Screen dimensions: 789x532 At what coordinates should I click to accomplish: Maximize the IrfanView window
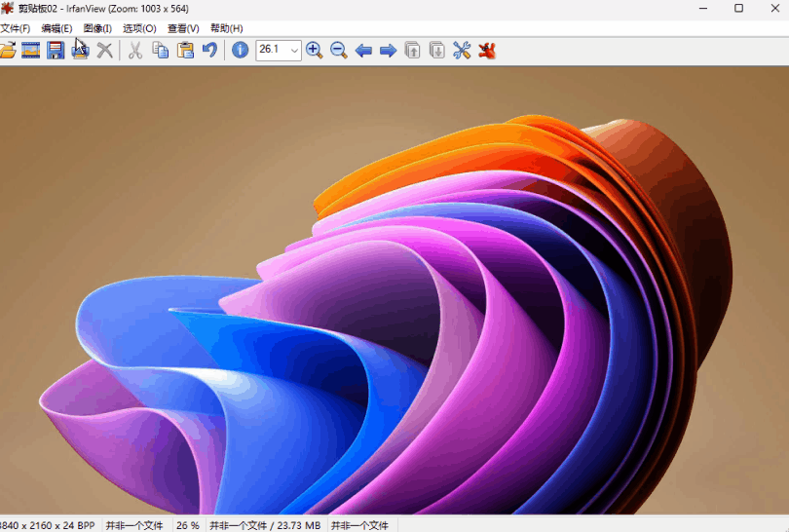coord(738,8)
